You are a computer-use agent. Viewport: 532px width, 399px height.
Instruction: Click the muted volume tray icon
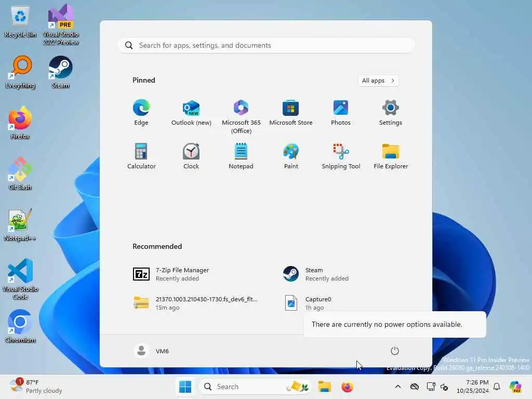click(x=445, y=387)
